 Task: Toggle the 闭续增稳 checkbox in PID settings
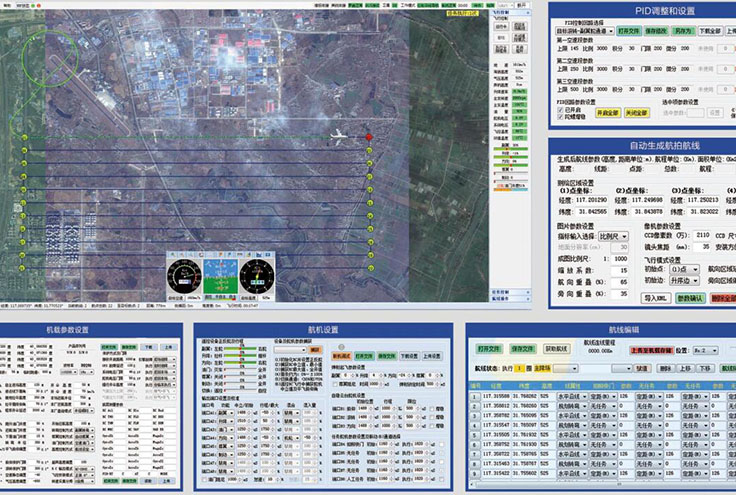click(x=560, y=114)
